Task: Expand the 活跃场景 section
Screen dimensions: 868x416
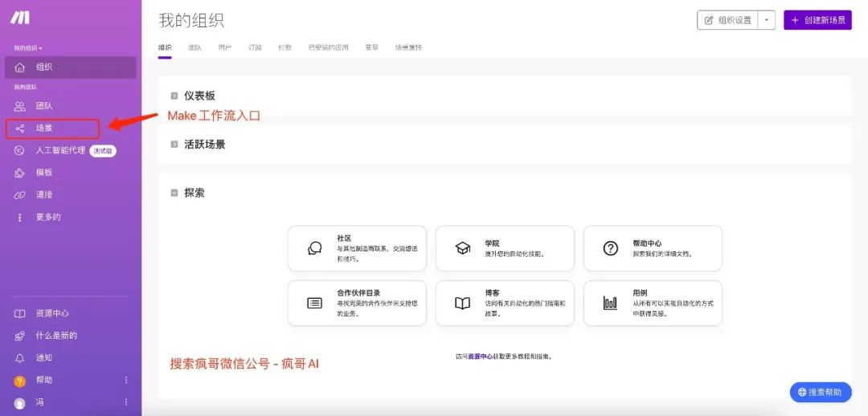Action: 174,145
